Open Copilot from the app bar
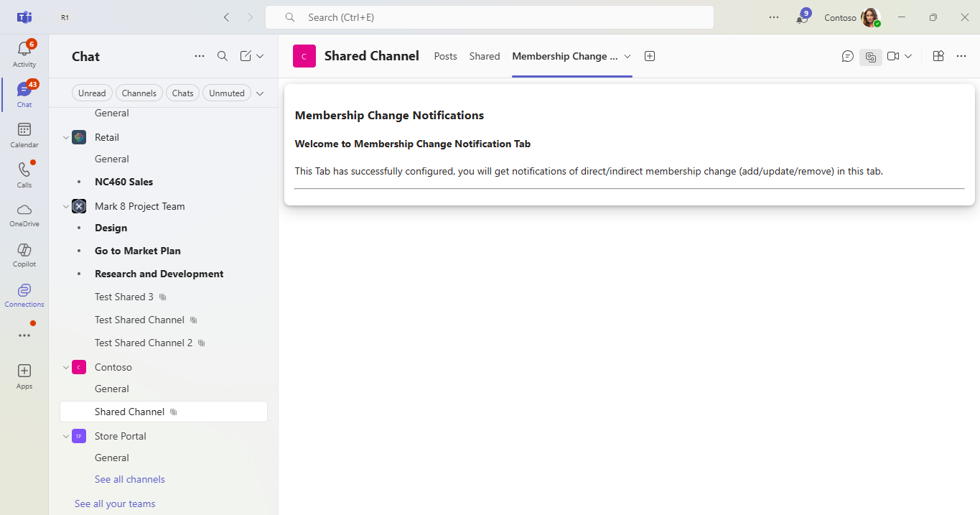 pos(24,255)
